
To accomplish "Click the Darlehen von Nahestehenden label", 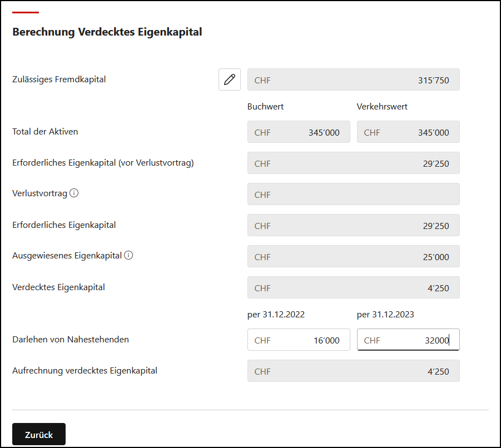I will pyautogui.click(x=71, y=340).
